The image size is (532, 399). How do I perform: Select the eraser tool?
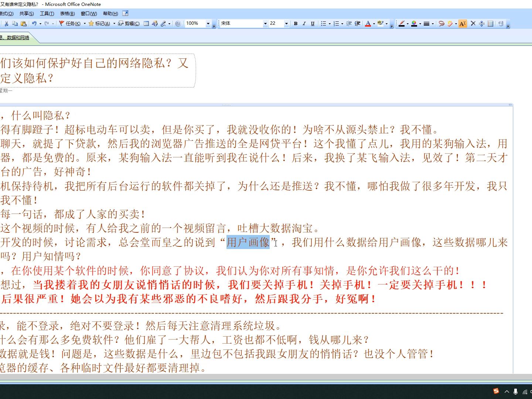coord(450,23)
